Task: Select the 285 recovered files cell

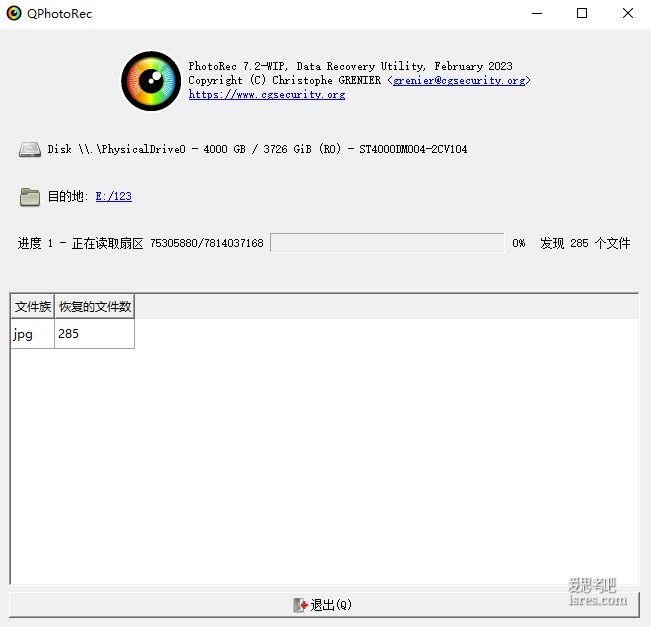Action: pyautogui.click(x=94, y=333)
